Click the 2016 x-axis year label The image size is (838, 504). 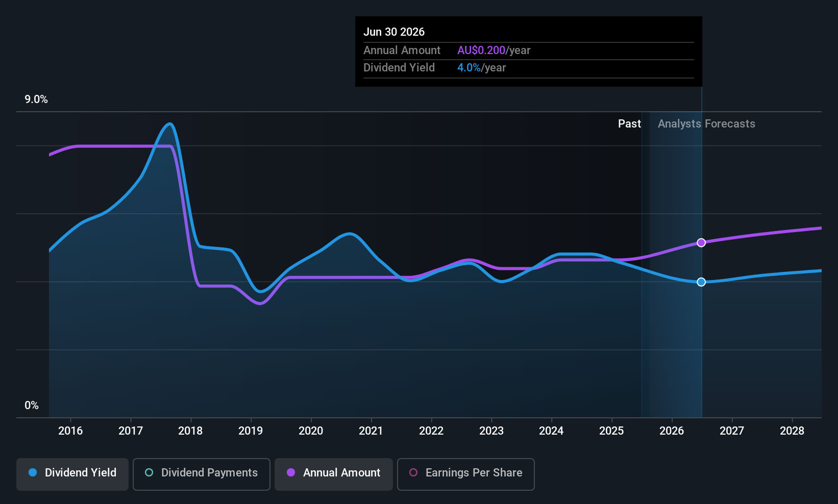[70, 431]
